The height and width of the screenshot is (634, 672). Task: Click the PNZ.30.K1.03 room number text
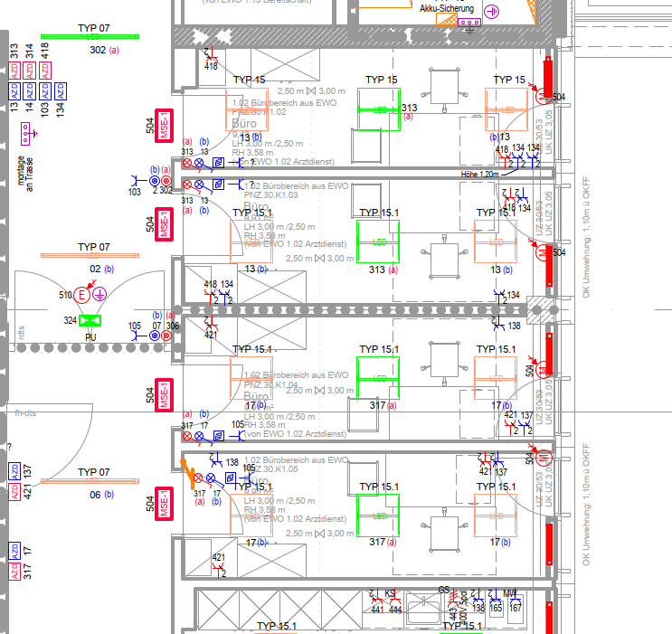click(270, 195)
